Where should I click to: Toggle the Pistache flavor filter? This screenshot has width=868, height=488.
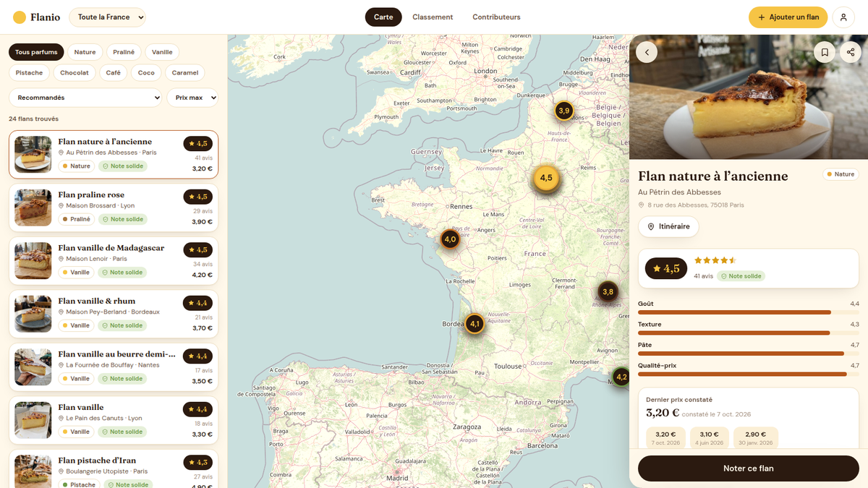click(30, 72)
